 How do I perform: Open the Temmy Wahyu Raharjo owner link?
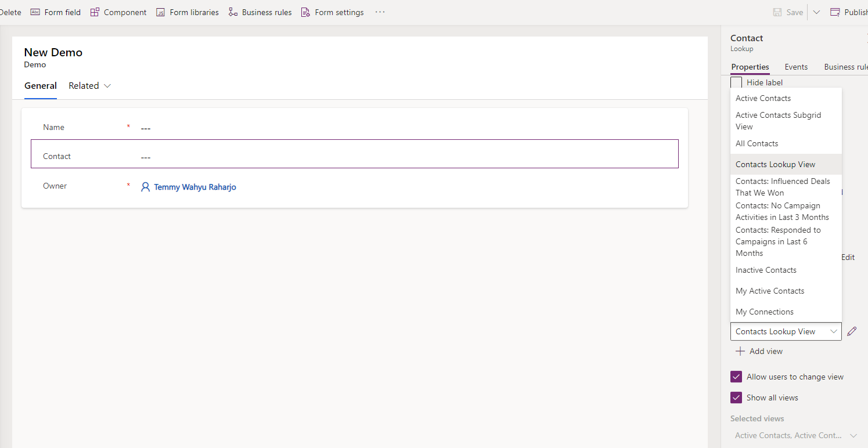[x=195, y=187]
